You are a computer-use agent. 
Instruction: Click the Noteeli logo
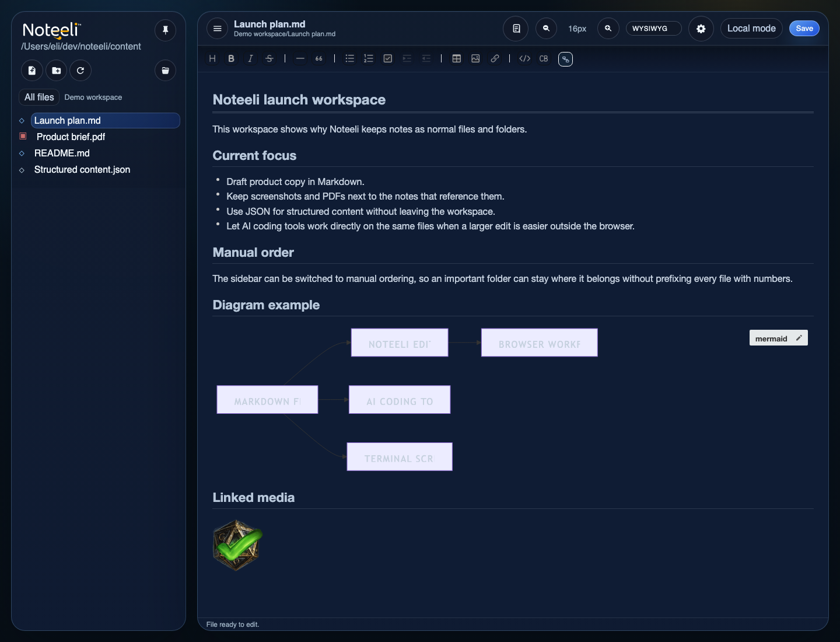click(52, 30)
